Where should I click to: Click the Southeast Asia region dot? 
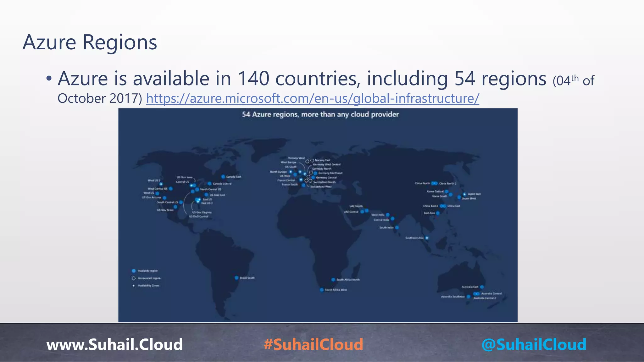coord(427,238)
